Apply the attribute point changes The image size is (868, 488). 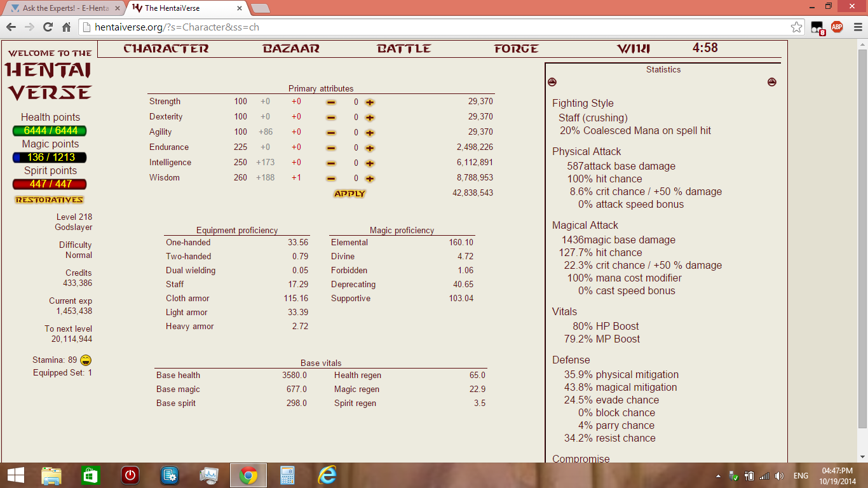click(349, 193)
